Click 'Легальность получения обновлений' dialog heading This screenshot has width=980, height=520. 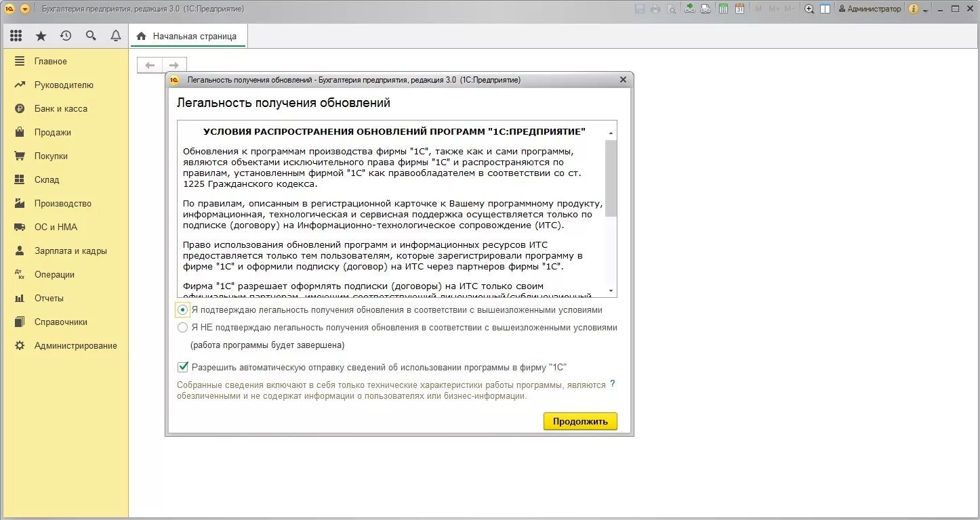click(283, 103)
